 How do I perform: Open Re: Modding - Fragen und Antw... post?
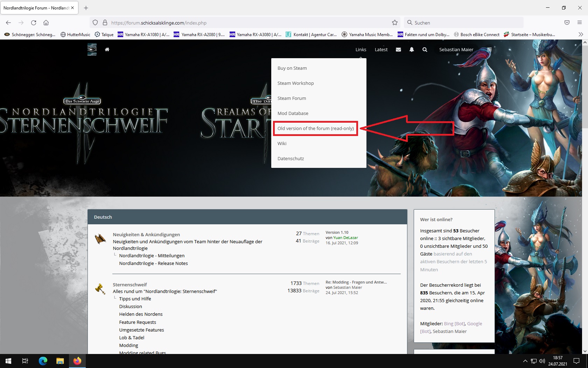click(356, 282)
